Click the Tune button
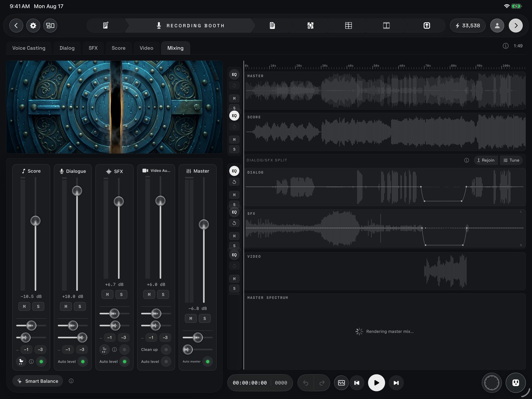This screenshot has height=399, width=532. pyautogui.click(x=511, y=160)
